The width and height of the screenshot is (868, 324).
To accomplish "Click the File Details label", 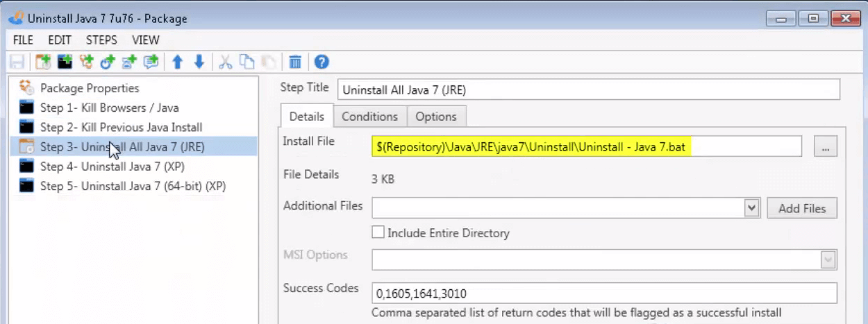I will pos(311,174).
